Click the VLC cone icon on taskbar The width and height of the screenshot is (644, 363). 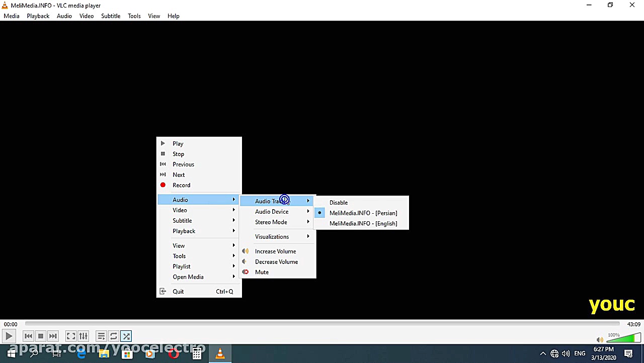220,354
